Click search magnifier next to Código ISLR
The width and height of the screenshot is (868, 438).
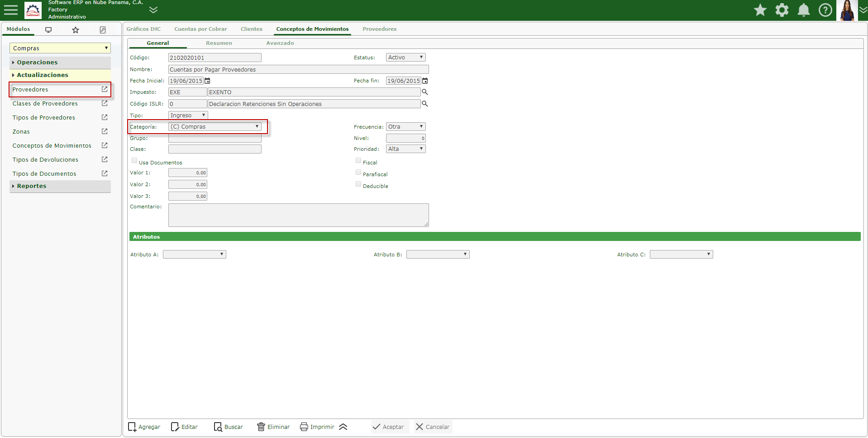[x=424, y=104]
